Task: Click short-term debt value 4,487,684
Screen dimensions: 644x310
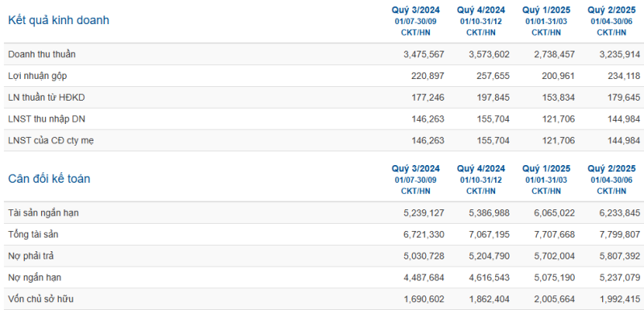Action: 423,278
